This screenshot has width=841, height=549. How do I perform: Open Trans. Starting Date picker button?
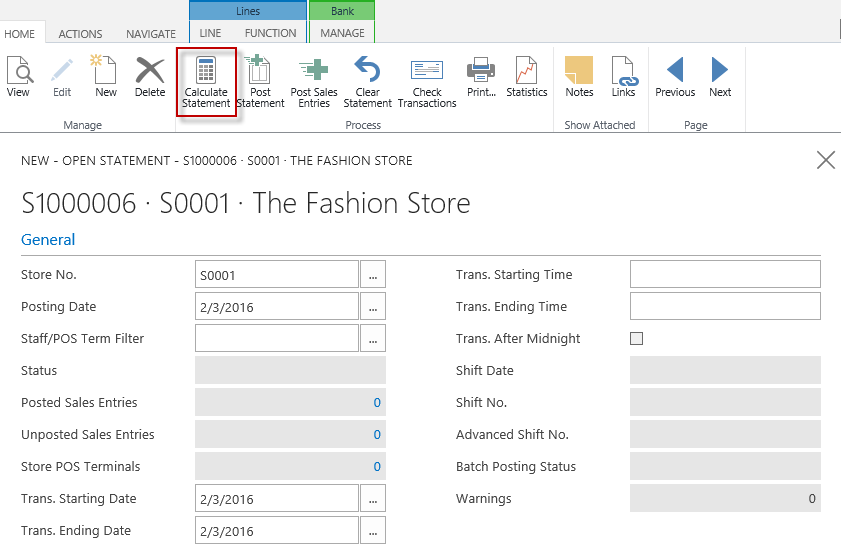[x=372, y=499]
